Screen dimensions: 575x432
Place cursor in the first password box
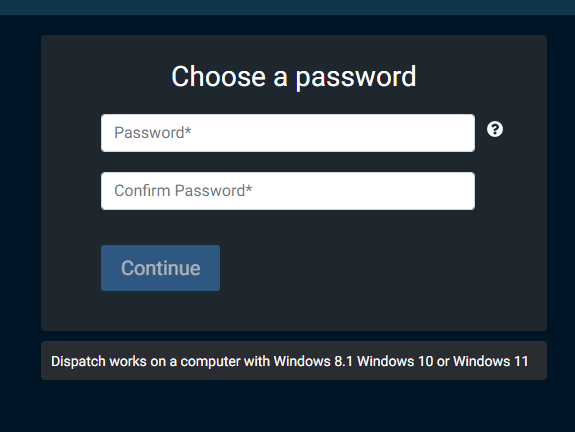point(288,133)
